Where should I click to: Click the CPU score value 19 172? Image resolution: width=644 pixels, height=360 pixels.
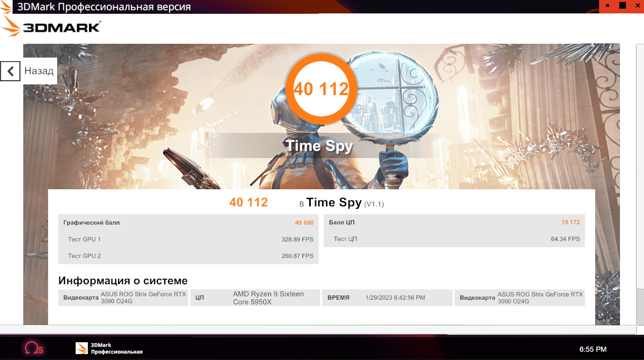[570, 222]
